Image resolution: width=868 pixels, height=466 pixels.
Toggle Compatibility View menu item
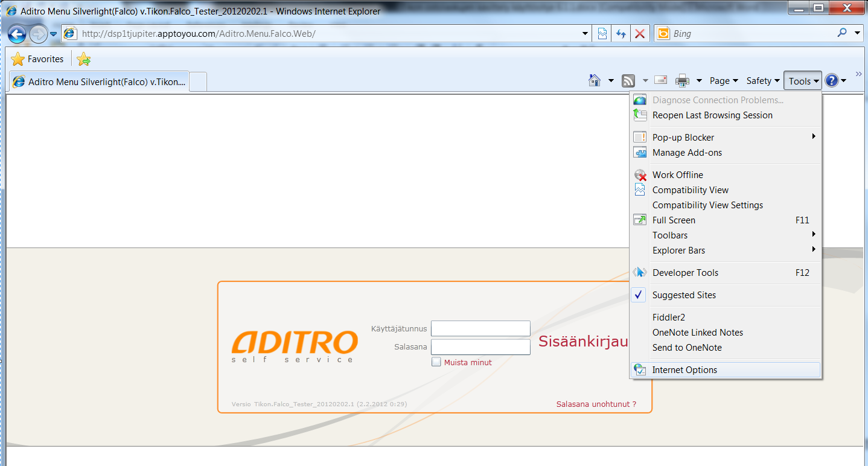click(726, 190)
